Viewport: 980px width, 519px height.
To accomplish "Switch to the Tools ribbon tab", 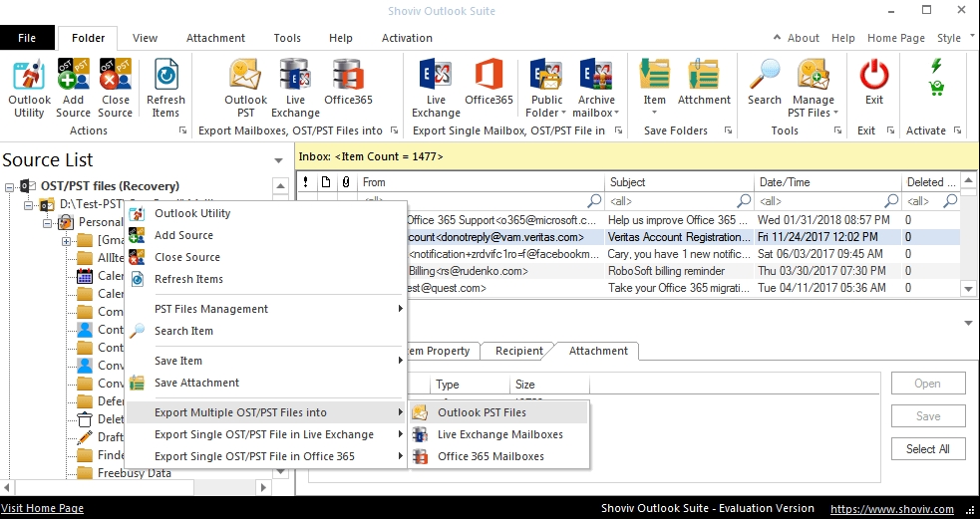I will [287, 38].
